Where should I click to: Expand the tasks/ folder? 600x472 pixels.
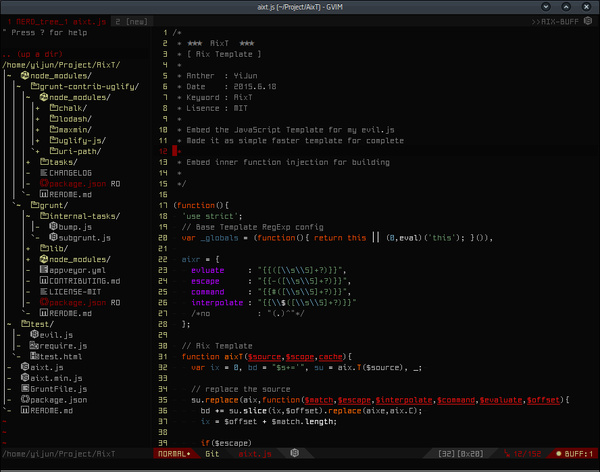28,162
